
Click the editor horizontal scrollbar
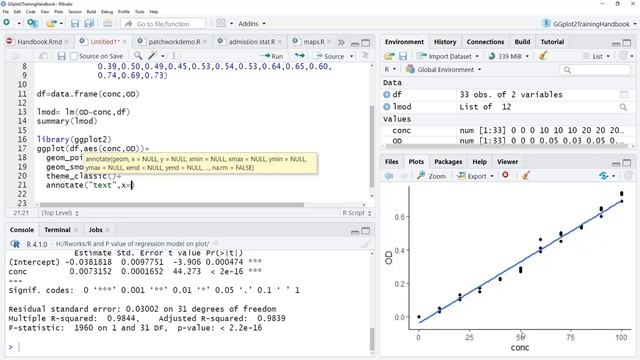(x=171, y=204)
